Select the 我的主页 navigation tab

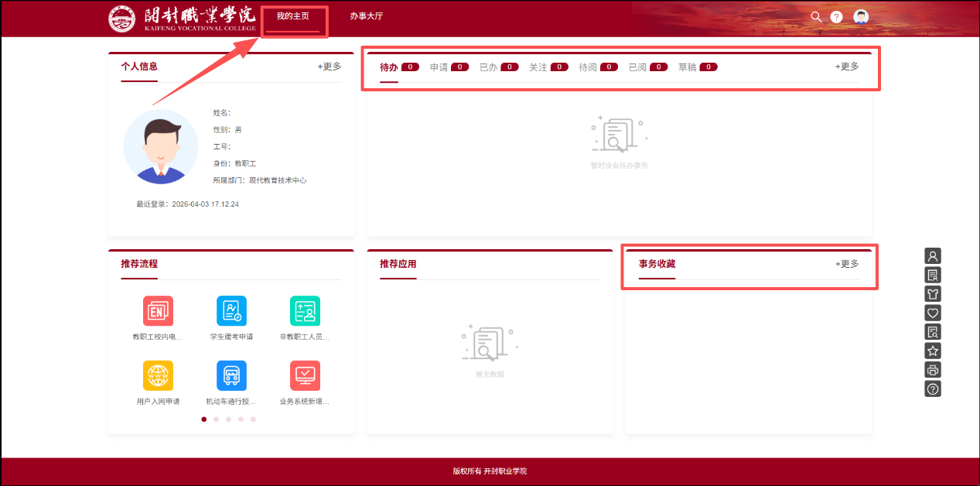click(292, 16)
